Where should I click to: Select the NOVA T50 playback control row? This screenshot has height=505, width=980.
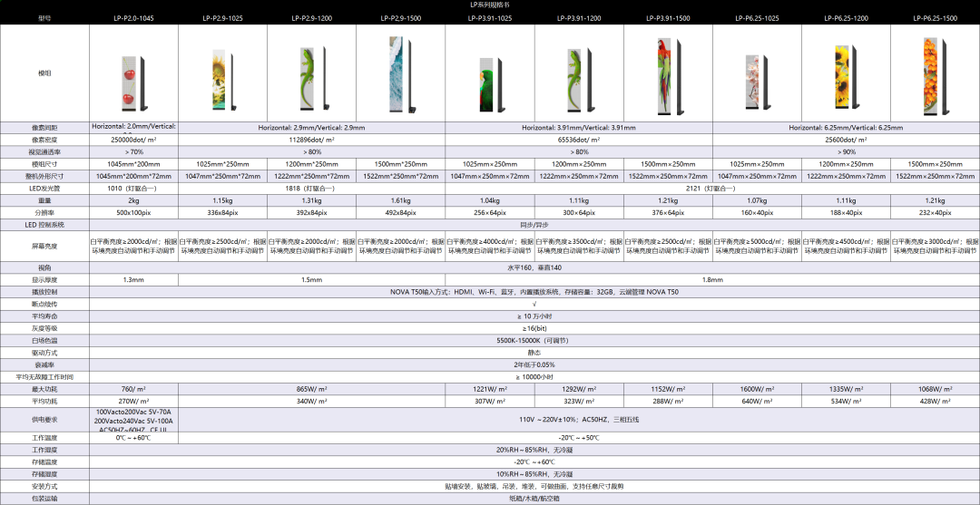click(x=534, y=293)
